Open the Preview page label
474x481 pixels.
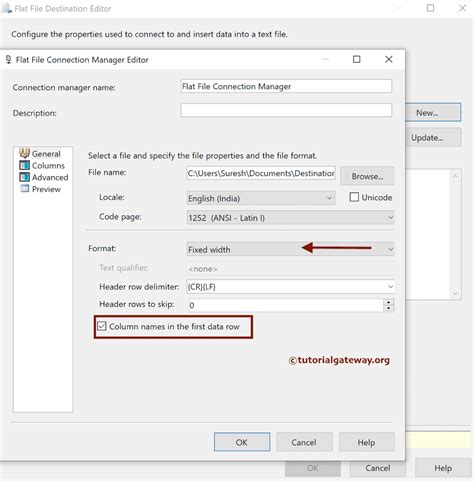pyautogui.click(x=46, y=189)
